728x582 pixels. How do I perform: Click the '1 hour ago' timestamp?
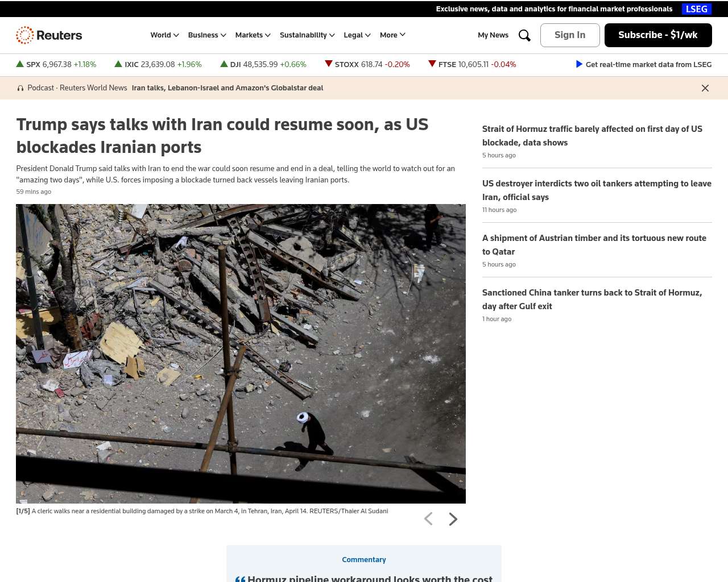coord(497,319)
